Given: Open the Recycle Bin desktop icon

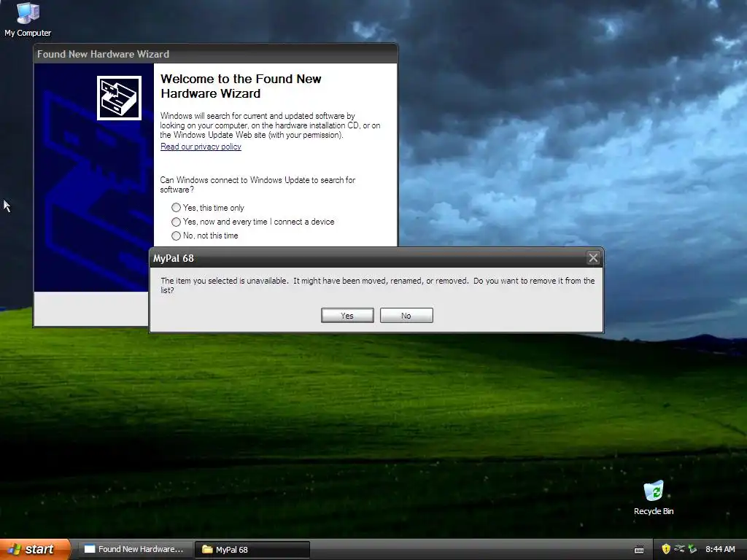Looking at the screenshot, I should [x=653, y=498].
